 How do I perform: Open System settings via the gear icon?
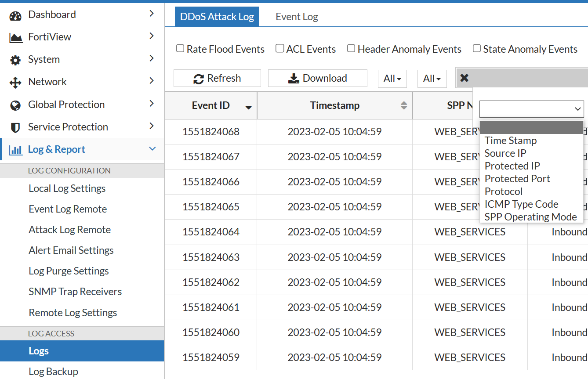pos(15,59)
